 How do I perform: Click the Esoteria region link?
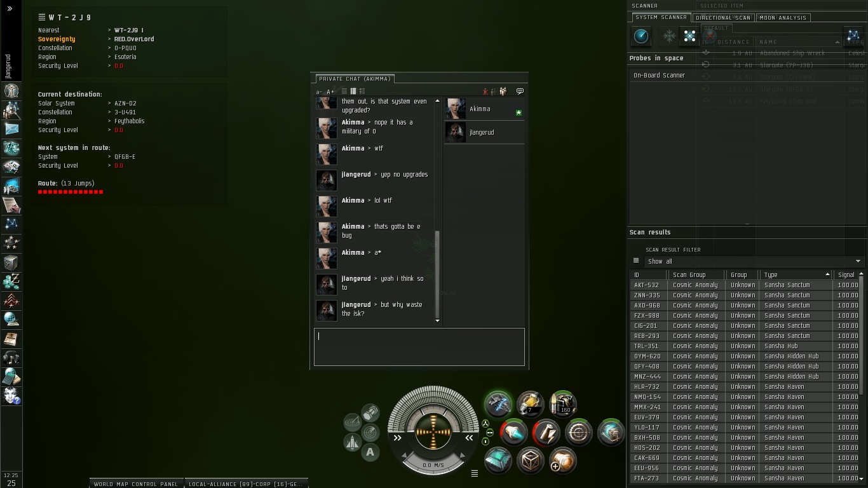(125, 57)
